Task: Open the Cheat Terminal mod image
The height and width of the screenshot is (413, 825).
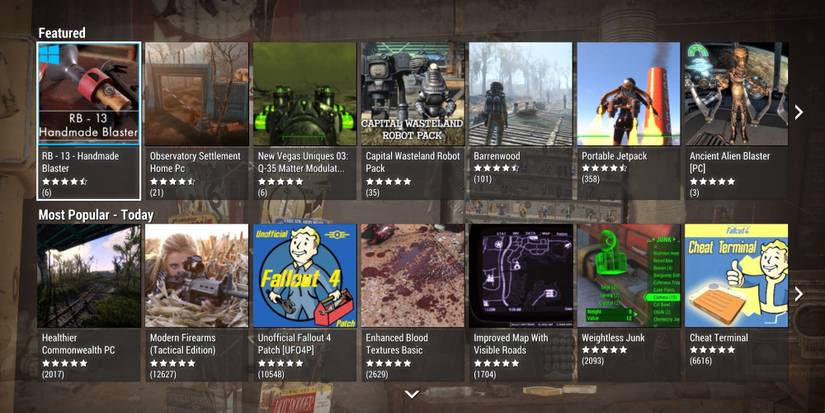Action: (x=736, y=276)
